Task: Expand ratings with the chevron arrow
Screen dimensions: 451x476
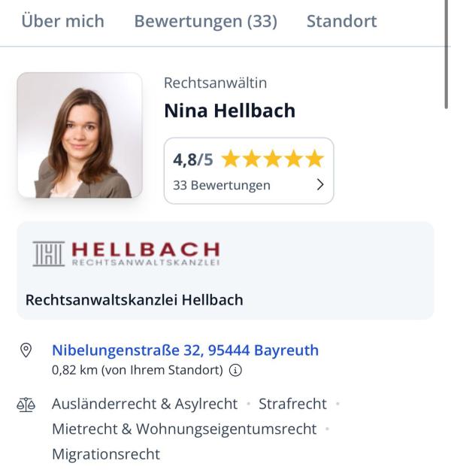Action: click(320, 184)
